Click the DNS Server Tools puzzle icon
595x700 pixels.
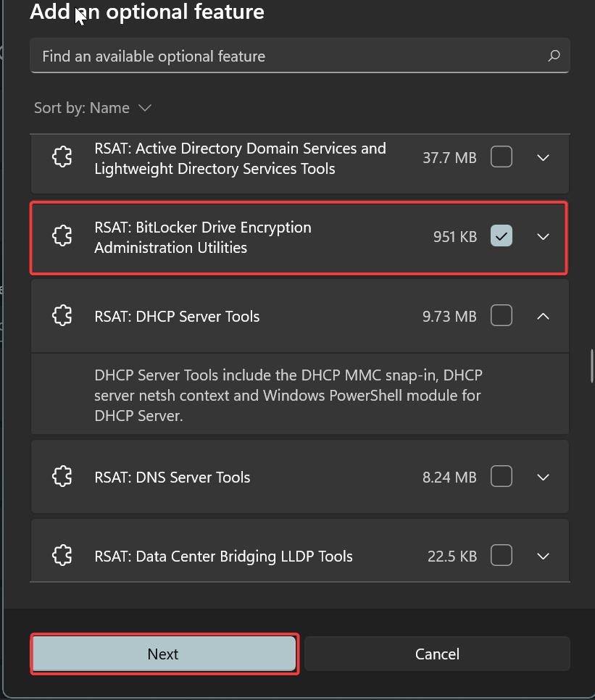pyautogui.click(x=62, y=477)
